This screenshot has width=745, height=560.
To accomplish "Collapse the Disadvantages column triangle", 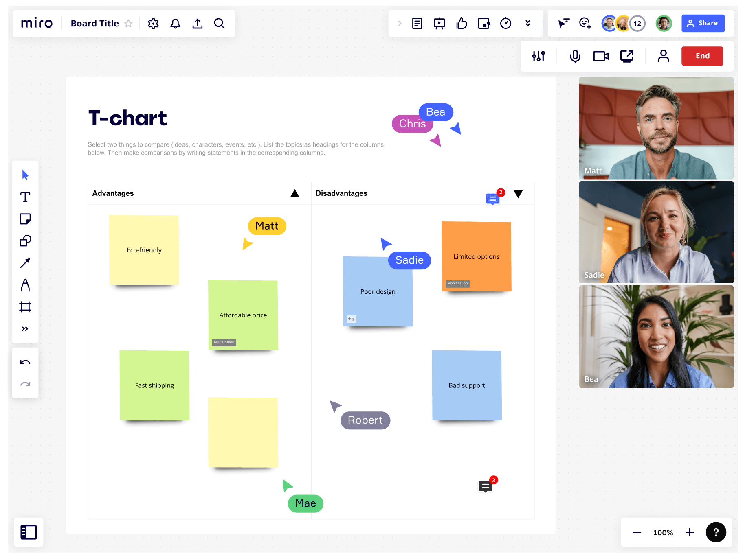I will (x=518, y=194).
